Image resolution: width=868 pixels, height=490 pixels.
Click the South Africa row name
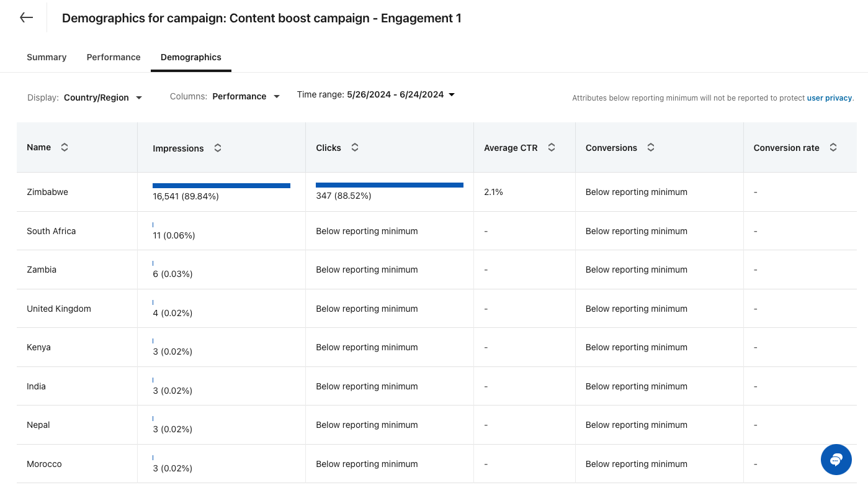(x=51, y=231)
